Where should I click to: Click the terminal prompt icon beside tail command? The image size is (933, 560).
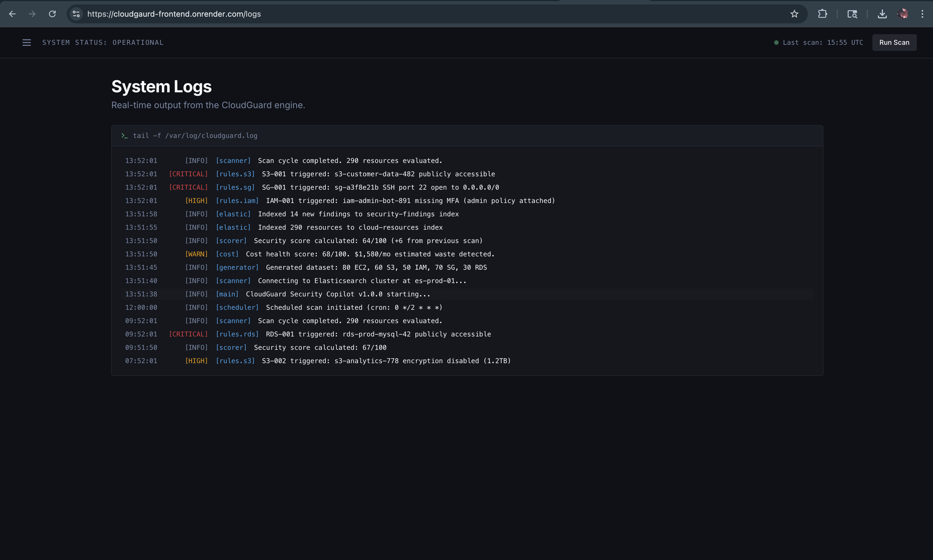124,135
